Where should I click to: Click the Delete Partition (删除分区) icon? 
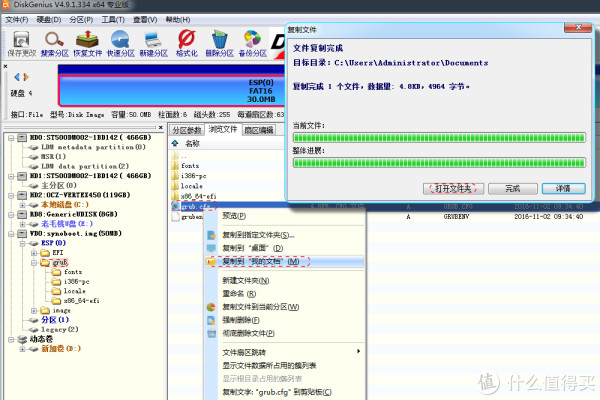[x=219, y=44]
